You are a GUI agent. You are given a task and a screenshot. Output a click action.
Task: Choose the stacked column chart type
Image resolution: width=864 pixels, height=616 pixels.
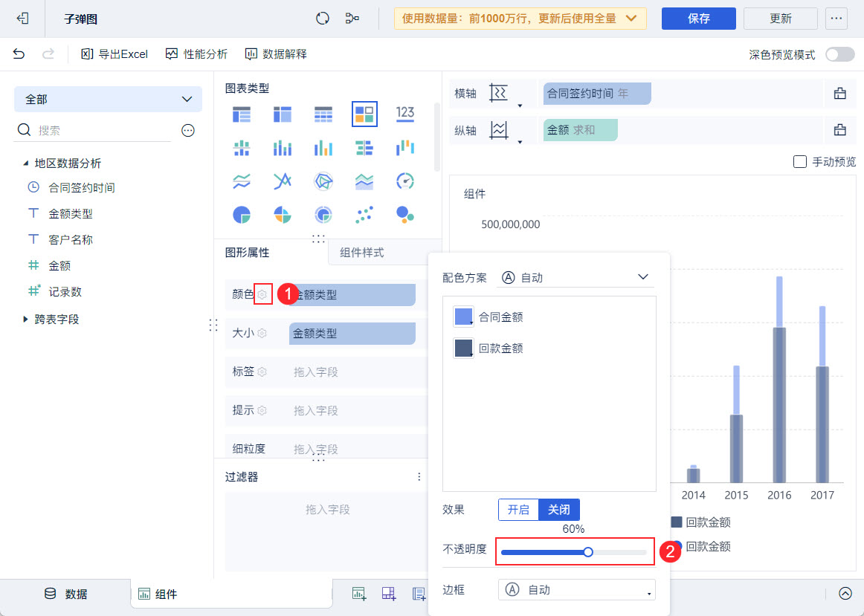pos(282,148)
